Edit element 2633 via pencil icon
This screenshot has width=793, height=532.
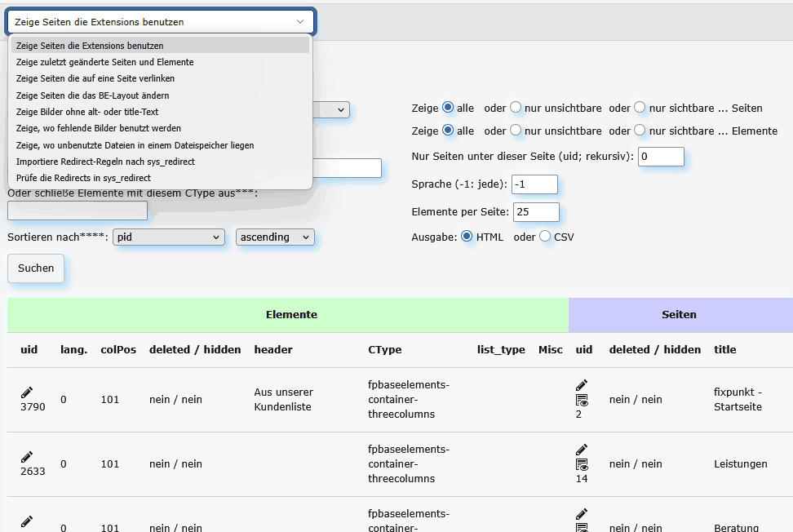27,457
